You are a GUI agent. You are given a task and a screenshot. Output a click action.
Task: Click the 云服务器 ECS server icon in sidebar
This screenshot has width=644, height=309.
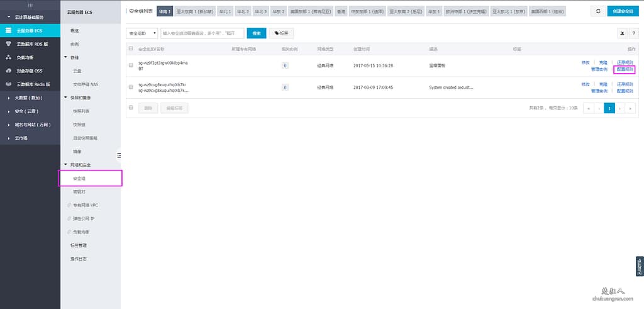pos(8,30)
